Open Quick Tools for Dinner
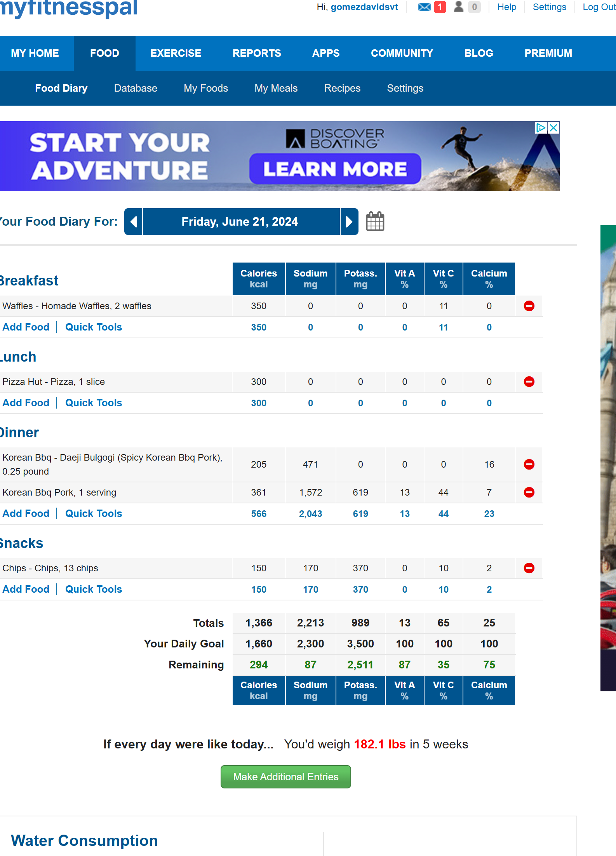The height and width of the screenshot is (856, 616). coord(94,513)
